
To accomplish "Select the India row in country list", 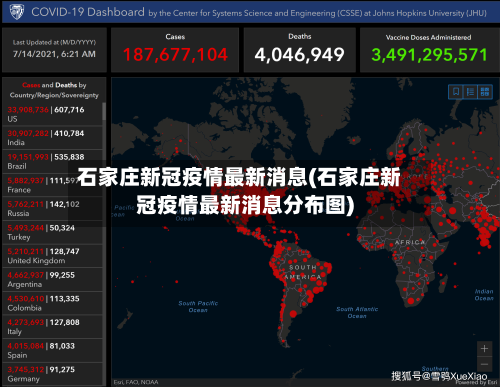I will click(x=52, y=138).
